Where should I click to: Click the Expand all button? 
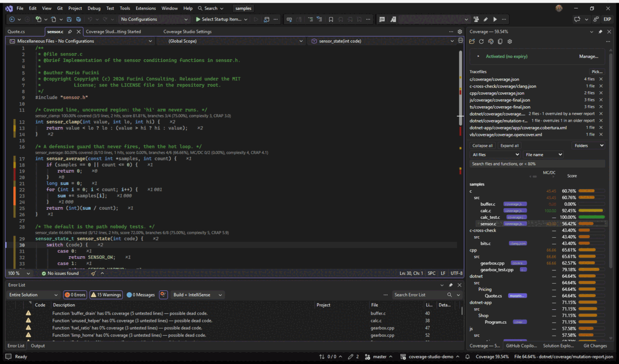tap(510, 146)
